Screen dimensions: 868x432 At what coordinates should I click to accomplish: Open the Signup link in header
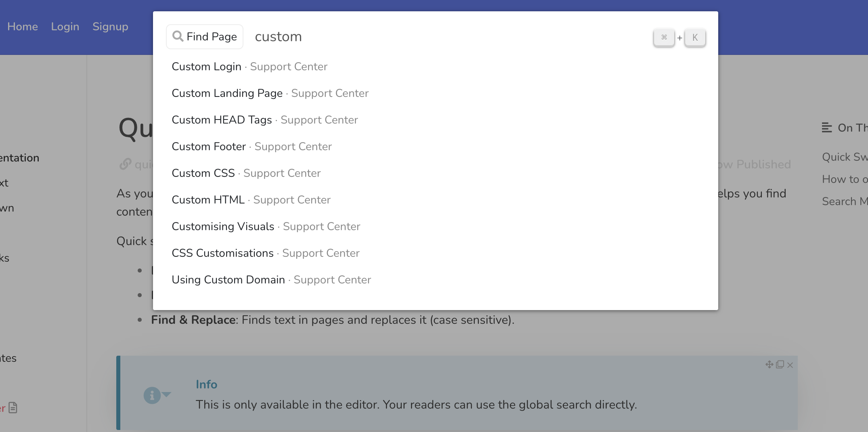click(110, 27)
